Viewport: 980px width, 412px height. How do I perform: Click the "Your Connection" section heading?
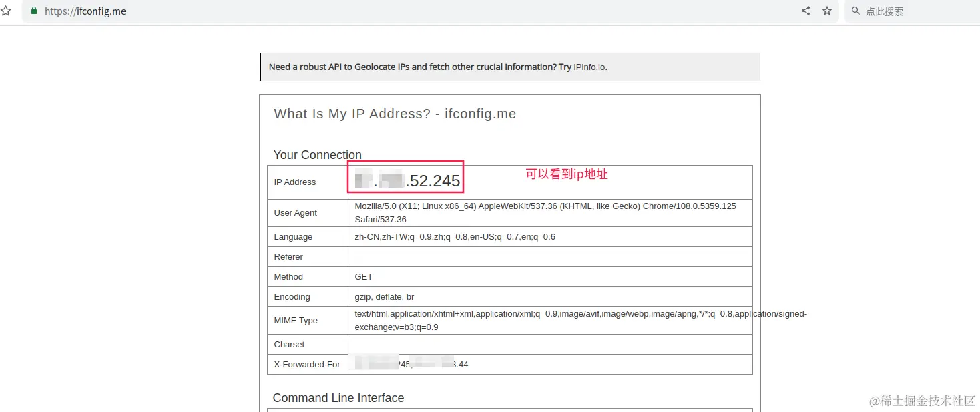[317, 155]
